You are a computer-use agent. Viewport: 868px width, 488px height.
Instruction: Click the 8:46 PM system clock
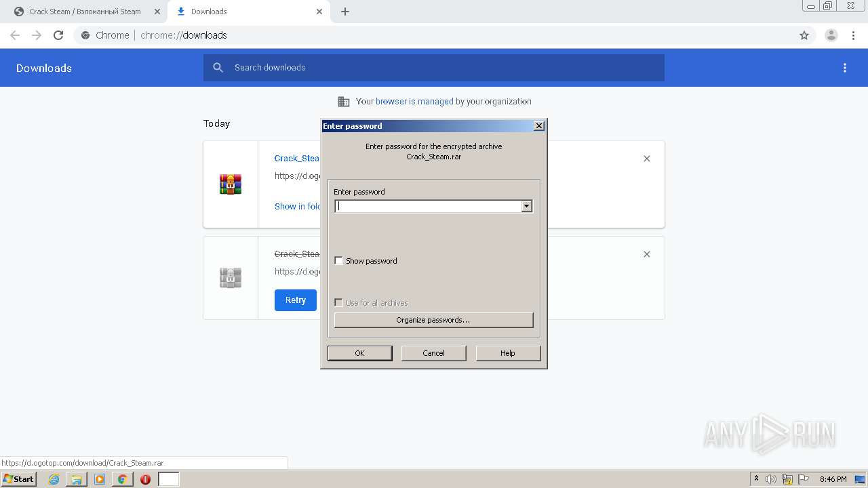point(833,479)
